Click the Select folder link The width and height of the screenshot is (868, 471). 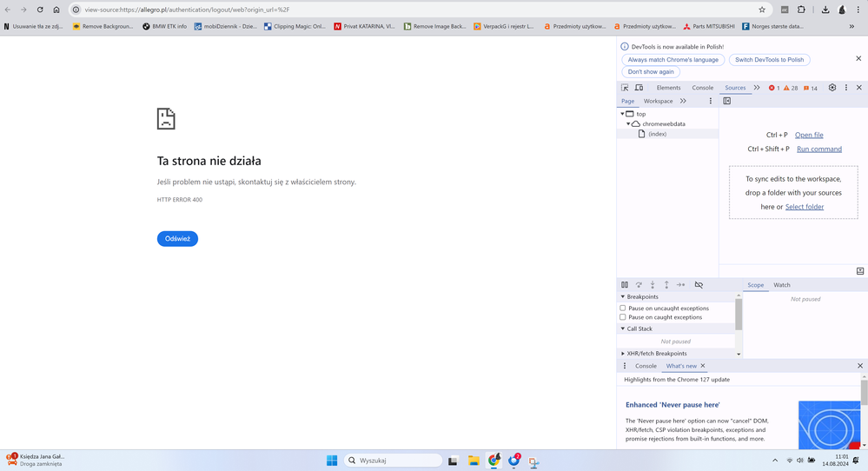click(x=804, y=207)
